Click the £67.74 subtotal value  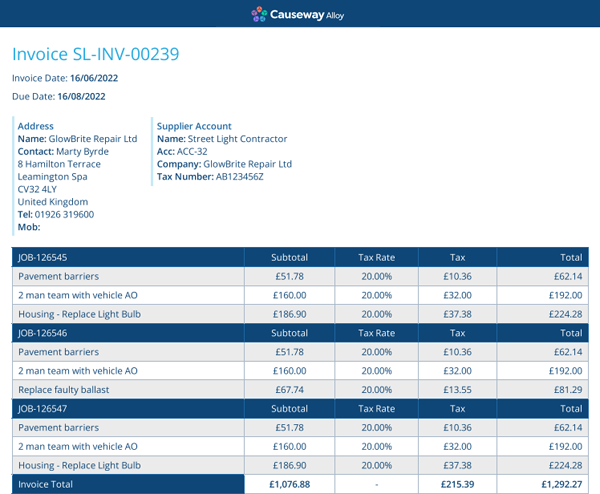(x=289, y=390)
